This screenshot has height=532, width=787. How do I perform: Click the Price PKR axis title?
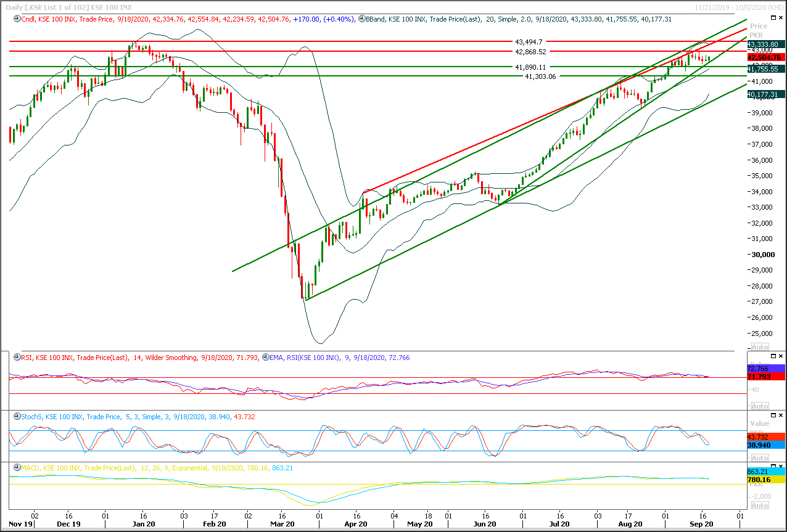759,30
